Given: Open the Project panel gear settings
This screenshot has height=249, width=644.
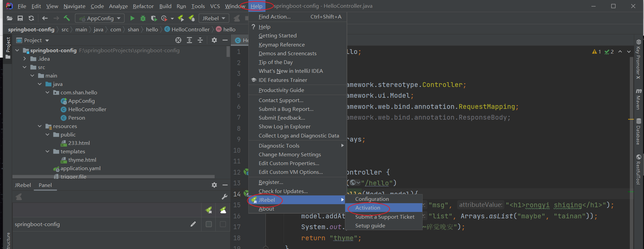Looking at the screenshot, I should pyautogui.click(x=214, y=40).
